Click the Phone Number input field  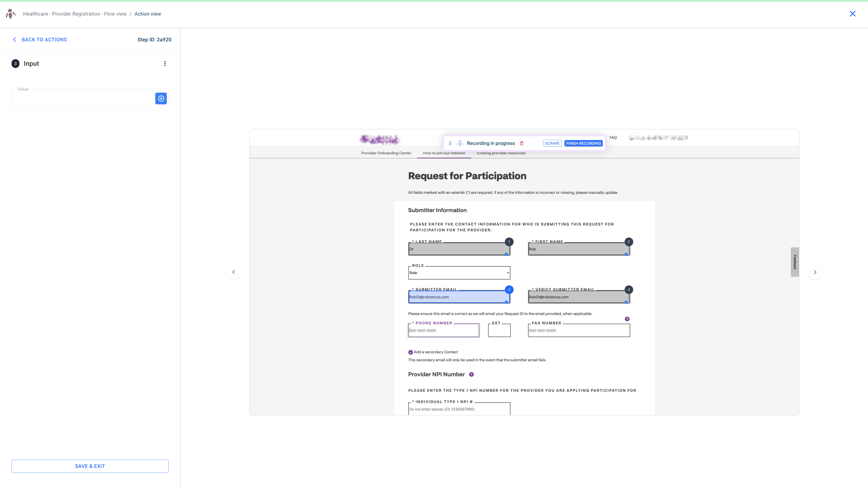pos(443,330)
